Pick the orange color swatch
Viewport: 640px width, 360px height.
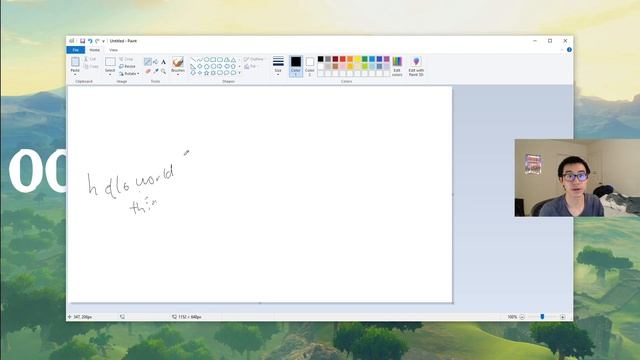350,59
